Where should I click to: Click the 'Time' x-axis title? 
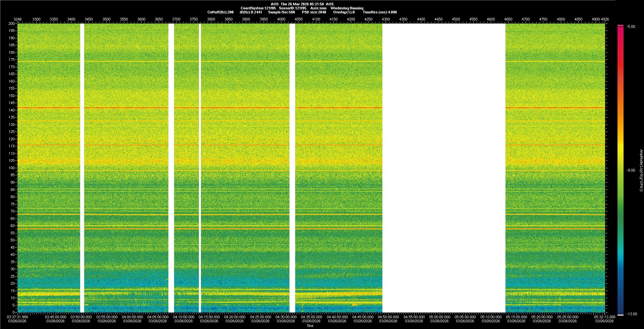[x=310, y=326]
